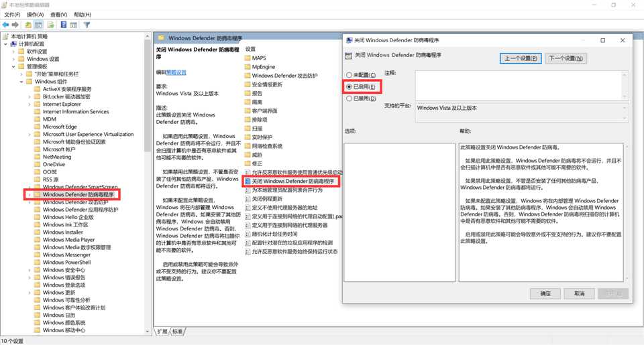Select the 已启用(E) radio button
This screenshot has width=644, height=345.
(349, 86)
